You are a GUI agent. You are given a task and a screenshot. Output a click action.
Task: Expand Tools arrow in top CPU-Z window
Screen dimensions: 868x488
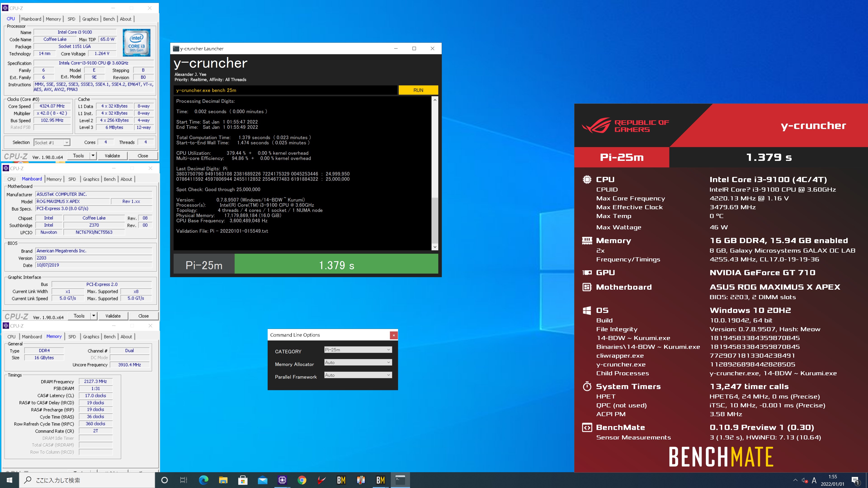coord(93,156)
